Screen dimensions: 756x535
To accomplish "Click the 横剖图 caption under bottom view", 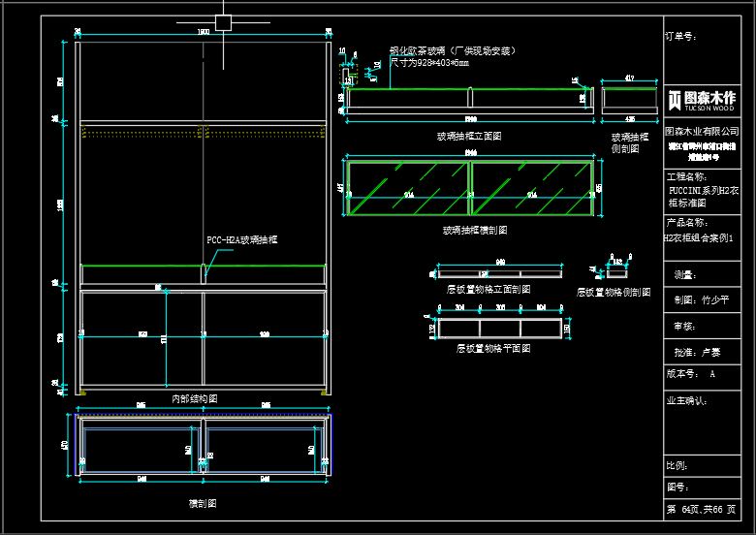I will point(203,504).
